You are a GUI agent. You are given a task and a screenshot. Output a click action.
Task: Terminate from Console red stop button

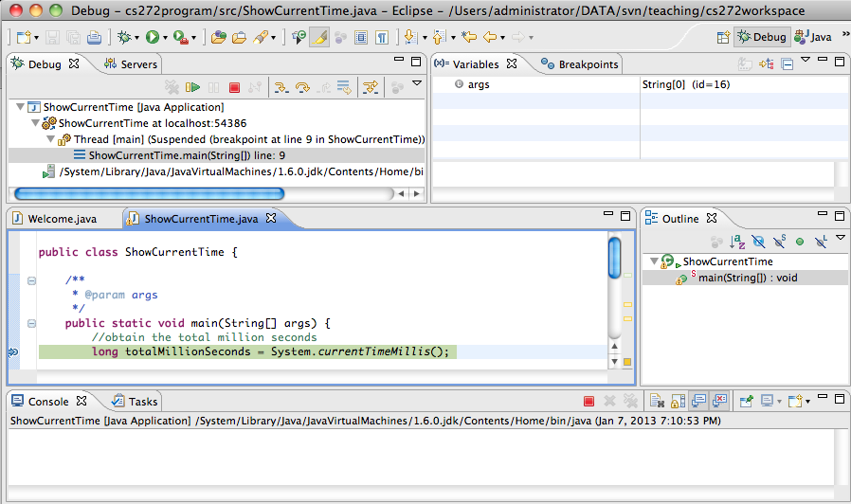pos(588,401)
